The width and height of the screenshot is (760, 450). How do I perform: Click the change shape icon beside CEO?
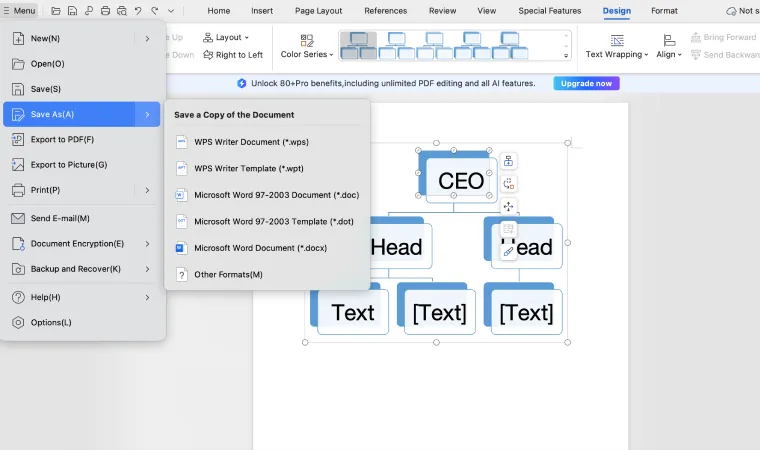[508, 184]
